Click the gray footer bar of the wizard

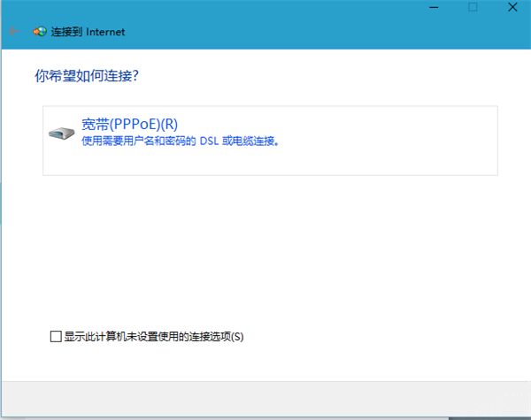coord(265,400)
